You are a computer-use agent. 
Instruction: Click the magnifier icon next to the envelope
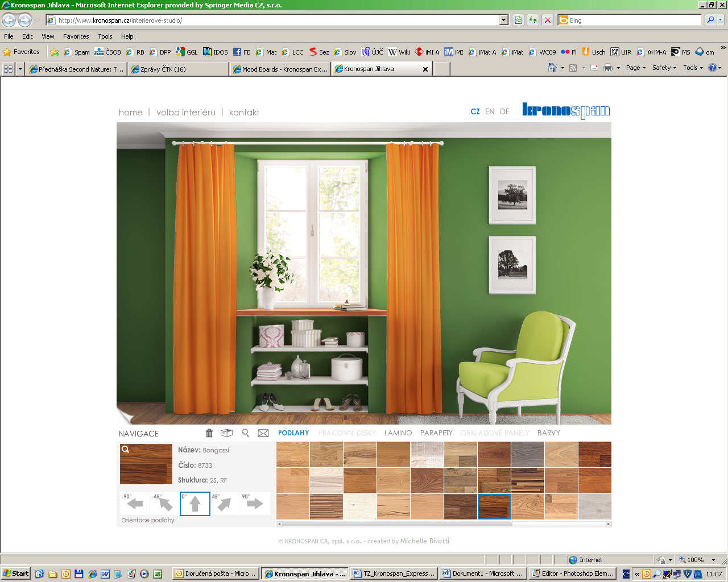coord(245,433)
